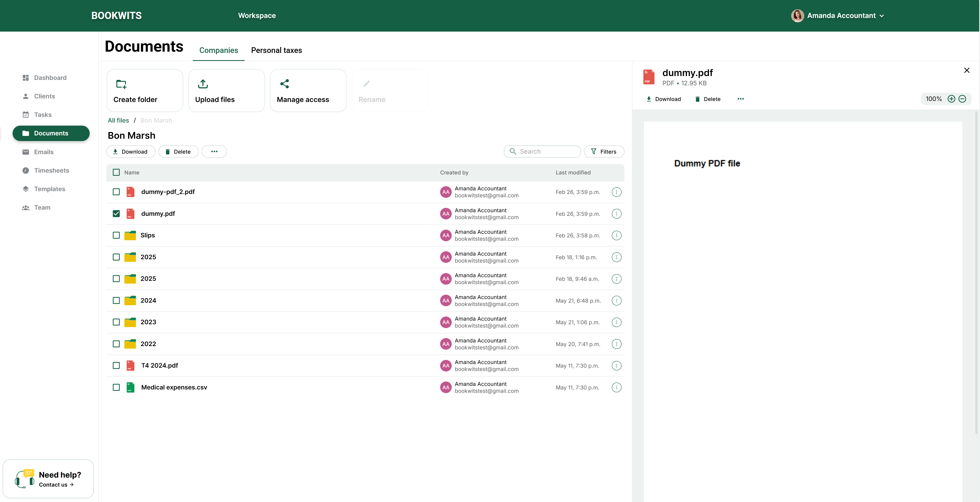The width and height of the screenshot is (980, 502).
Task: Check the dummy-pdf_2.pdf checkbox
Action: point(116,192)
